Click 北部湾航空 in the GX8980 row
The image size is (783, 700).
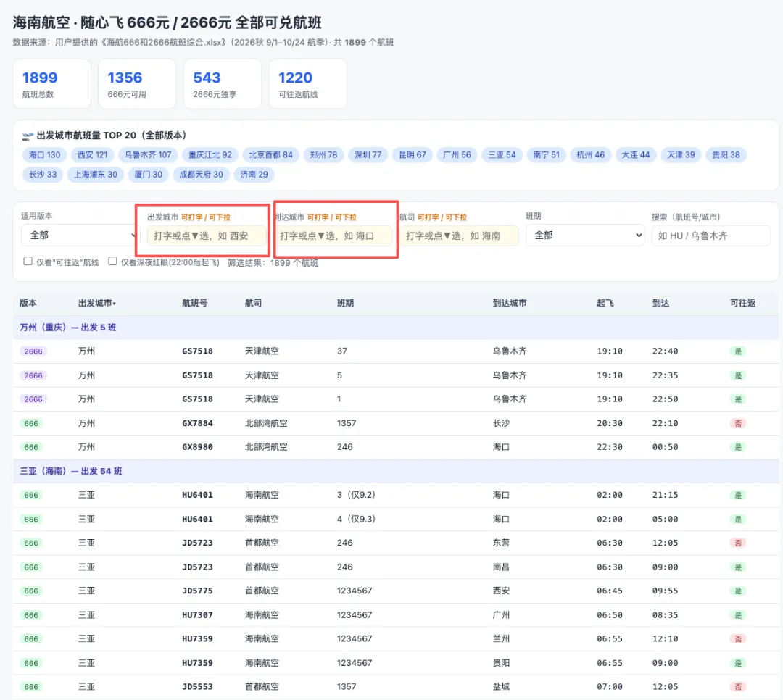pos(266,447)
